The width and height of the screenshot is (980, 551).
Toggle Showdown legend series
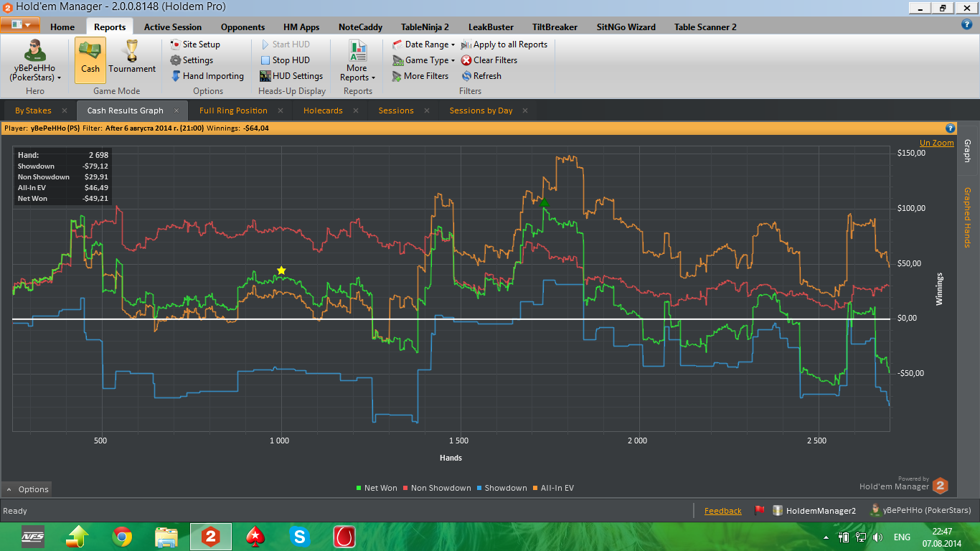(x=501, y=488)
